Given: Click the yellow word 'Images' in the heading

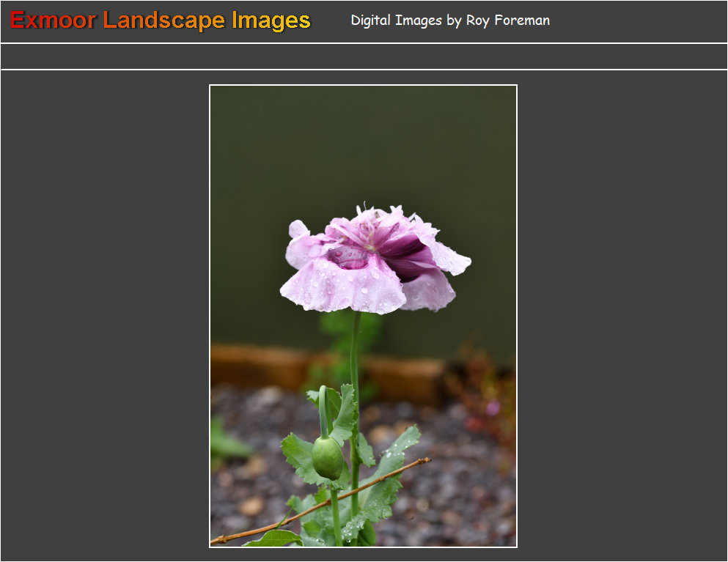Looking at the screenshot, I should [271, 21].
